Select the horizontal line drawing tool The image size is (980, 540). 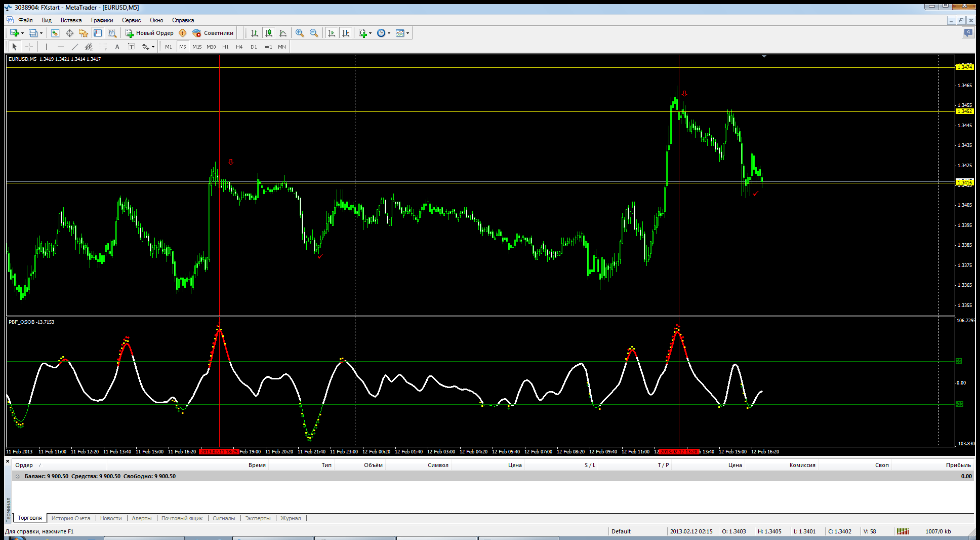pyautogui.click(x=61, y=47)
